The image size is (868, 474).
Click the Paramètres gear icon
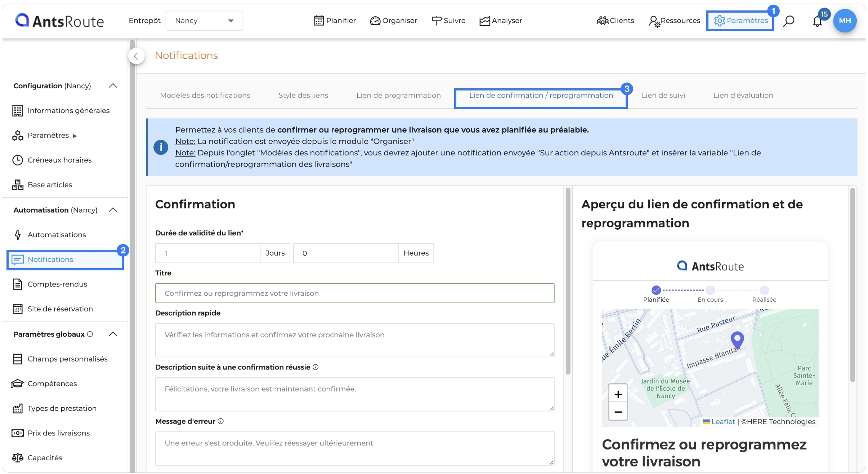[x=719, y=21]
